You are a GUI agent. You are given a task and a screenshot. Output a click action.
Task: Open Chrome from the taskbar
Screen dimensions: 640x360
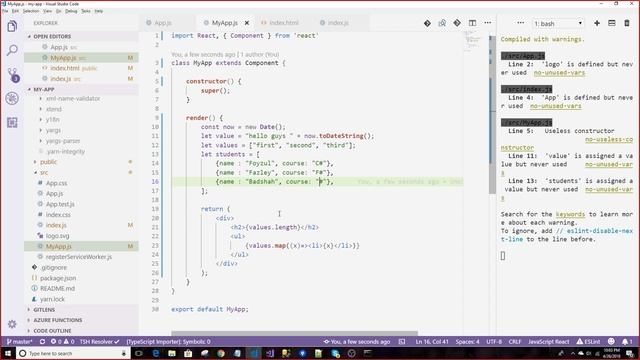221,353
